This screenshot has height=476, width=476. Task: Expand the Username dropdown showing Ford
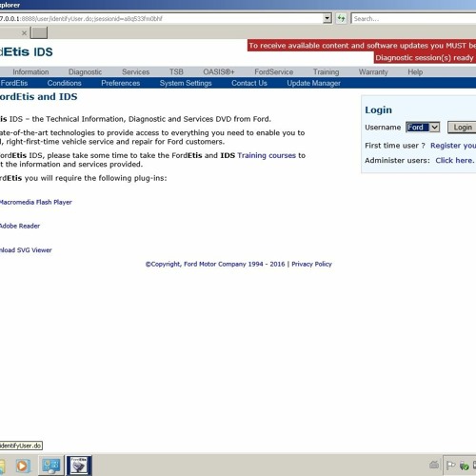point(423,128)
